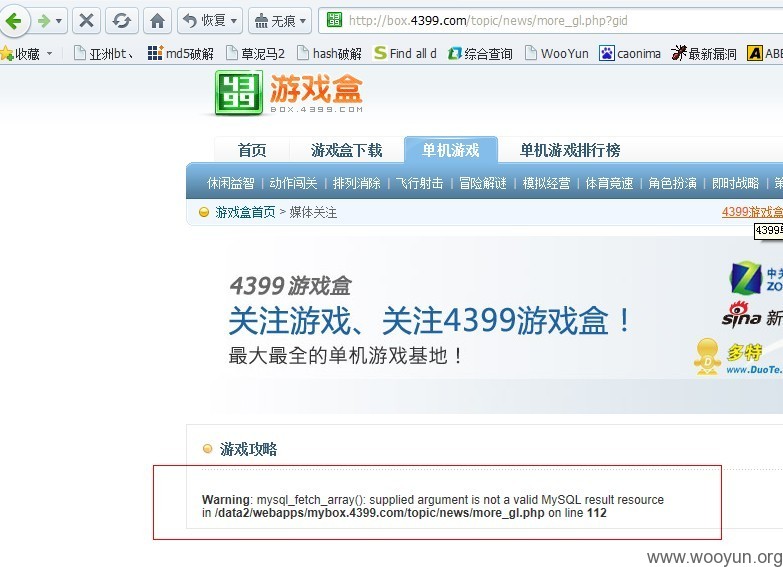The width and height of the screenshot is (783, 567).
Task: Open the forward history dropdown arrow
Action: coord(59,21)
